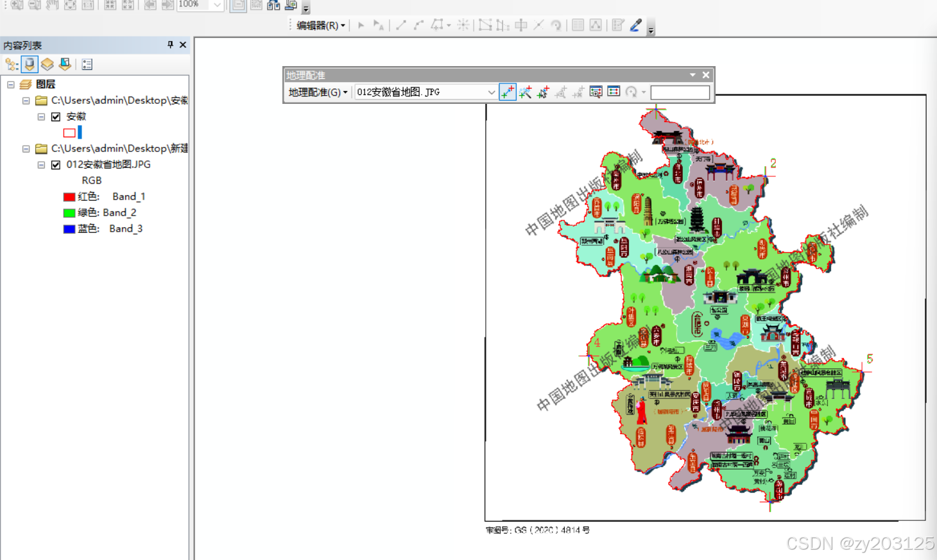This screenshot has height=560, width=937.
Task: Switch to List By Visibility
Action: [47, 64]
